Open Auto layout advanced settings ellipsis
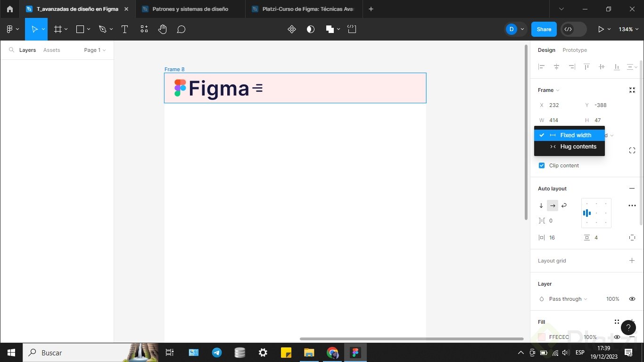 (x=632, y=206)
